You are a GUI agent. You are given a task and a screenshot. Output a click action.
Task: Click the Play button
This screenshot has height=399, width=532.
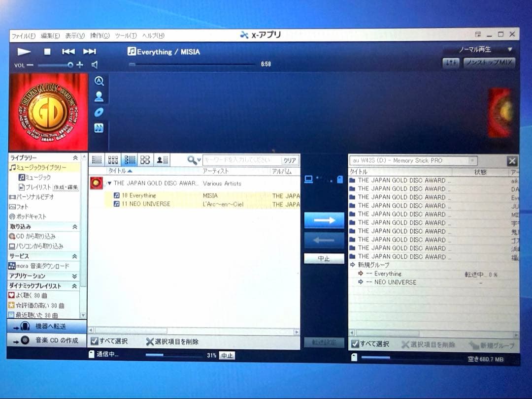pos(24,52)
